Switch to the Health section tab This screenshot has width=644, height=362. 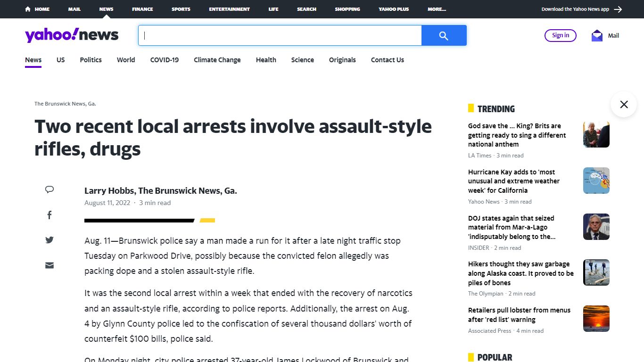tap(266, 60)
